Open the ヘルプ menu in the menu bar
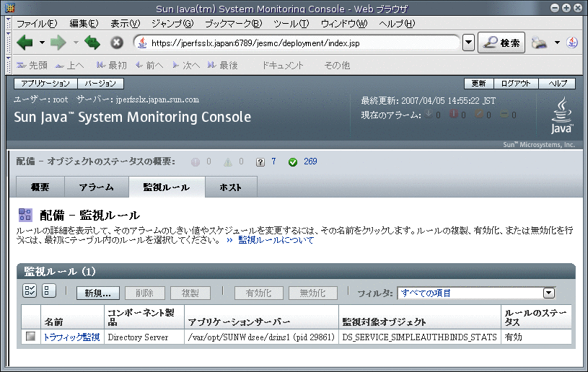The image size is (588, 372). tap(397, 24)
